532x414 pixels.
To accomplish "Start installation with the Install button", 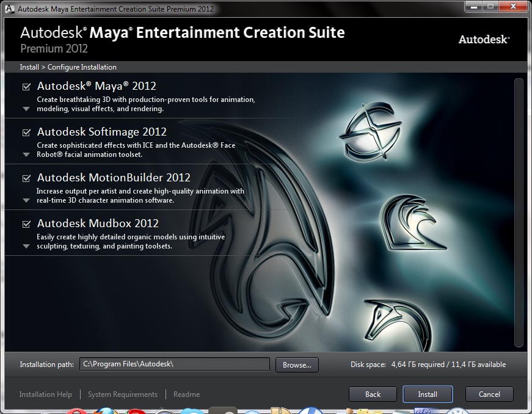I will point(428,394).
